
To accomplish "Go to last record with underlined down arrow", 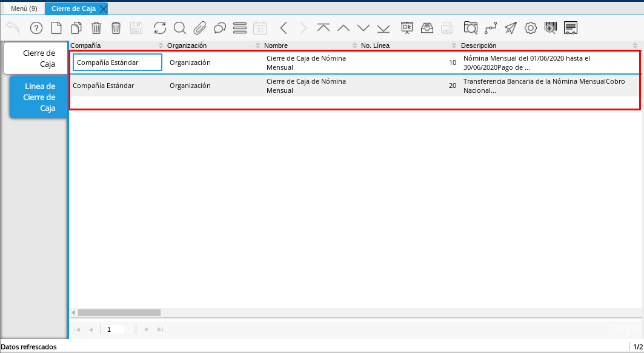I will pos(383,28).
